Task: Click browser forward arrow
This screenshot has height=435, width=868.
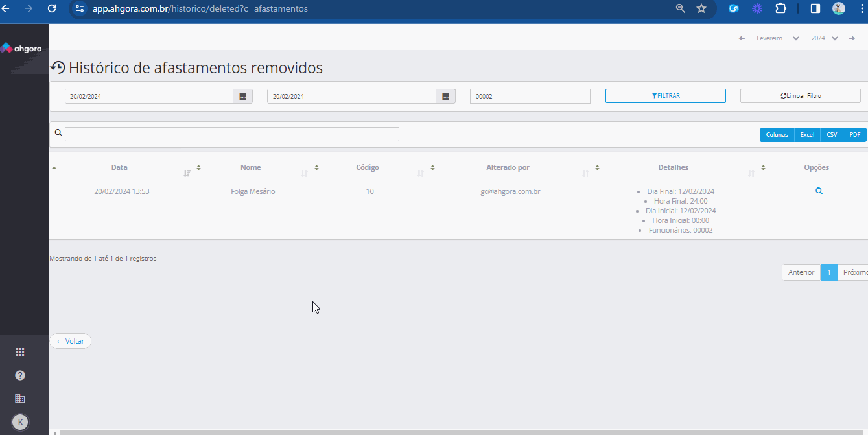Action: click(28, 8)
